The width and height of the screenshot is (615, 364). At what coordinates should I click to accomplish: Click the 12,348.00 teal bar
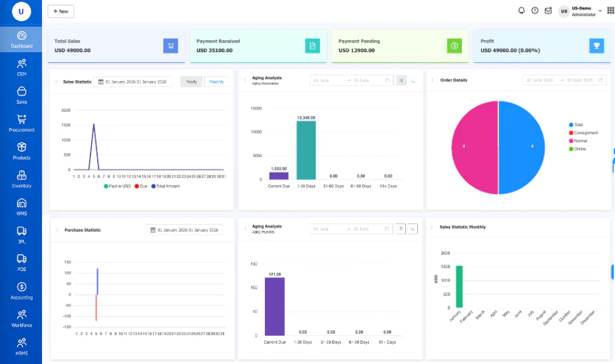[306, 150]
